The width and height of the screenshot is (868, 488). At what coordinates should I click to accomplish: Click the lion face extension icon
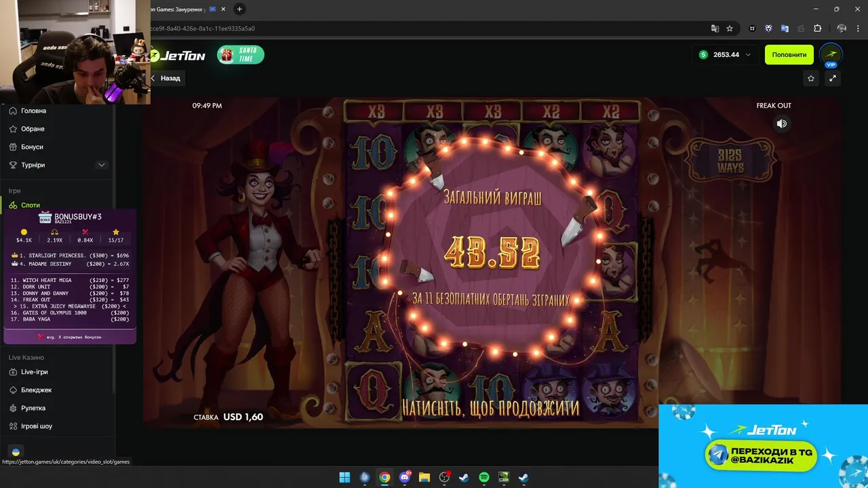pos(768,28)
